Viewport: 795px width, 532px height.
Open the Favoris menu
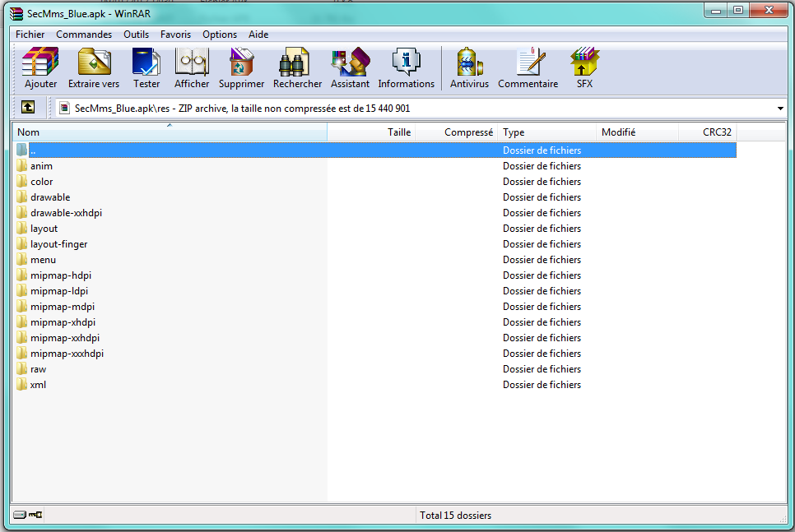176,35
